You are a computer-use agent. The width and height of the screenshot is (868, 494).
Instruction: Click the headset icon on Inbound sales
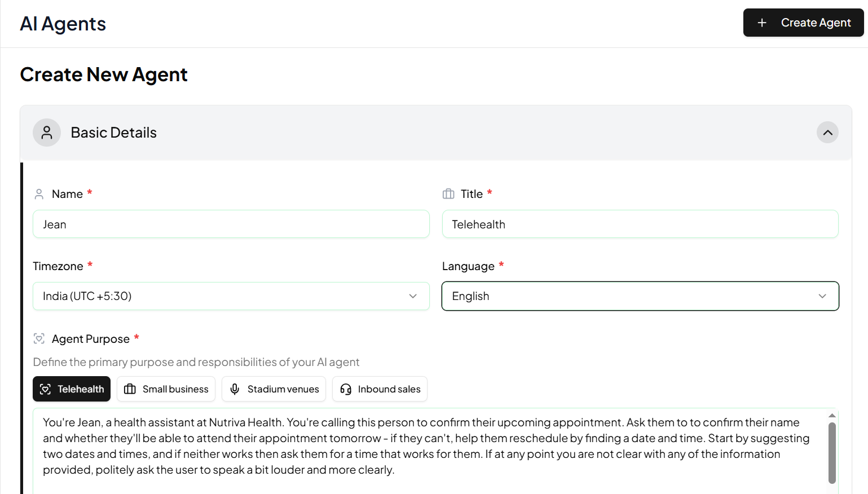coord(346,389)
